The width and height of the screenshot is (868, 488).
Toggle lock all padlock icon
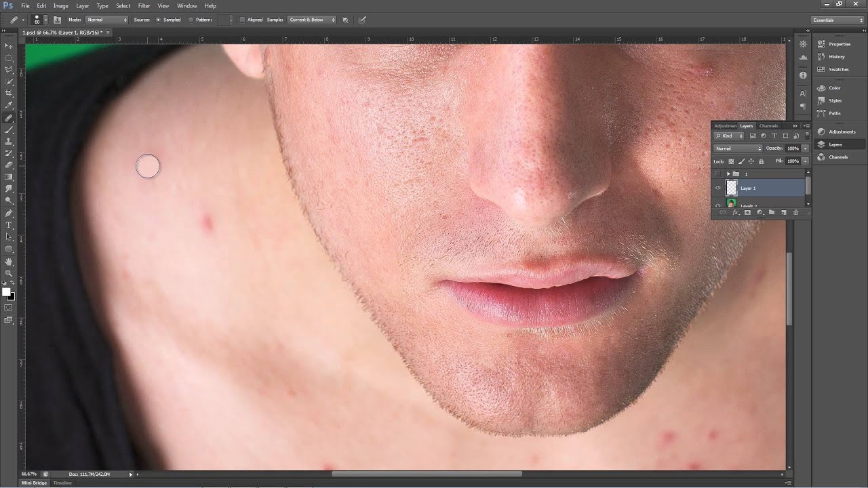[x=761, y=161]
